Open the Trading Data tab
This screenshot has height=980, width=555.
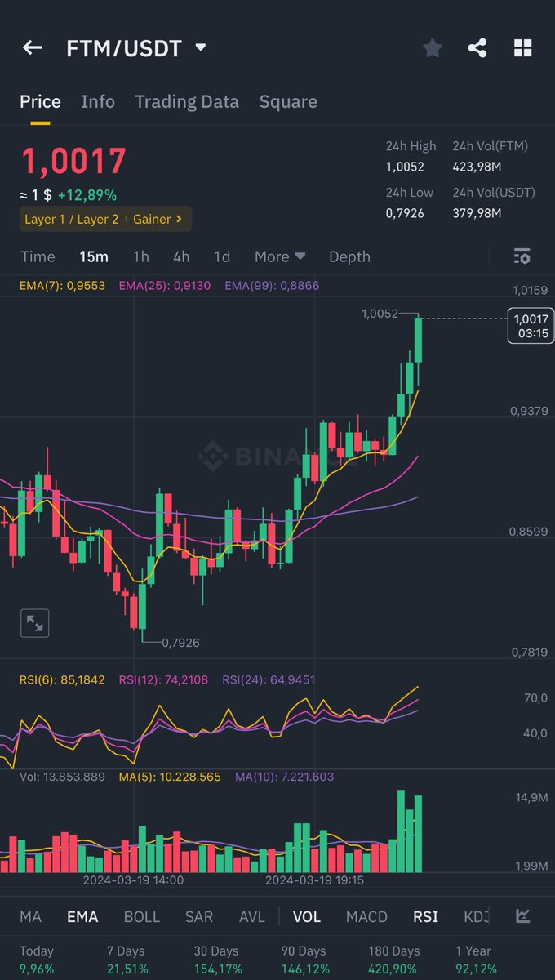[x=187, y=102]
